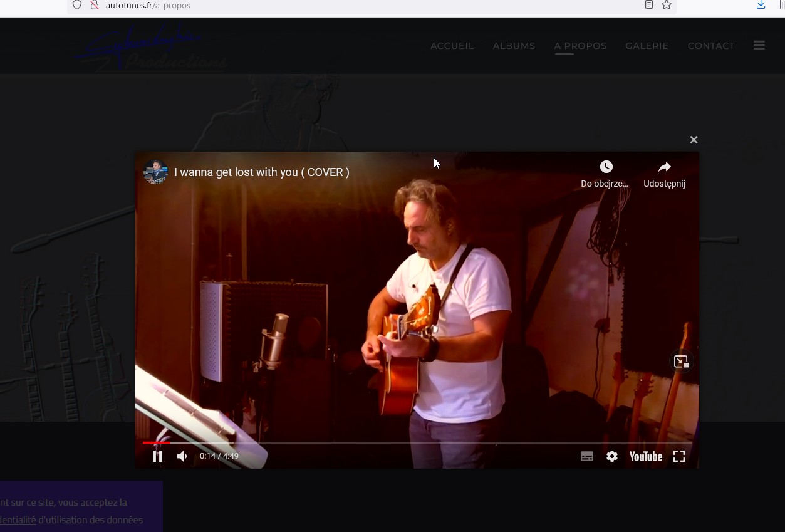The image size is (785, 532).
Task: Go to ACCUEIL page
Action: 452,46
